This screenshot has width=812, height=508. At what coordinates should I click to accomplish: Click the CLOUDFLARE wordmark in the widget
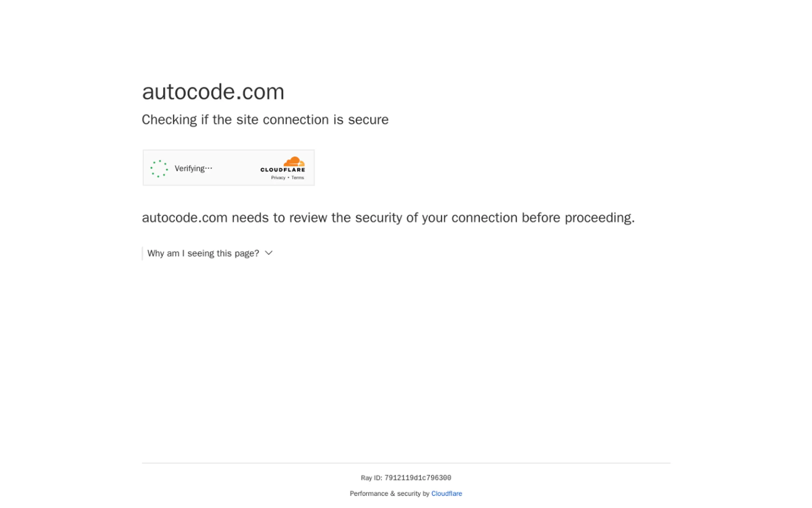[283, 170]
